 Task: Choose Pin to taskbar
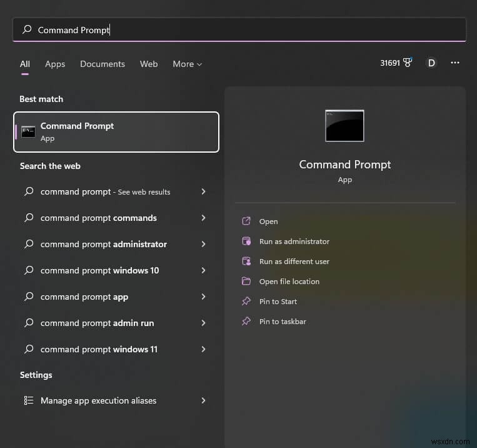click(283, 322)
